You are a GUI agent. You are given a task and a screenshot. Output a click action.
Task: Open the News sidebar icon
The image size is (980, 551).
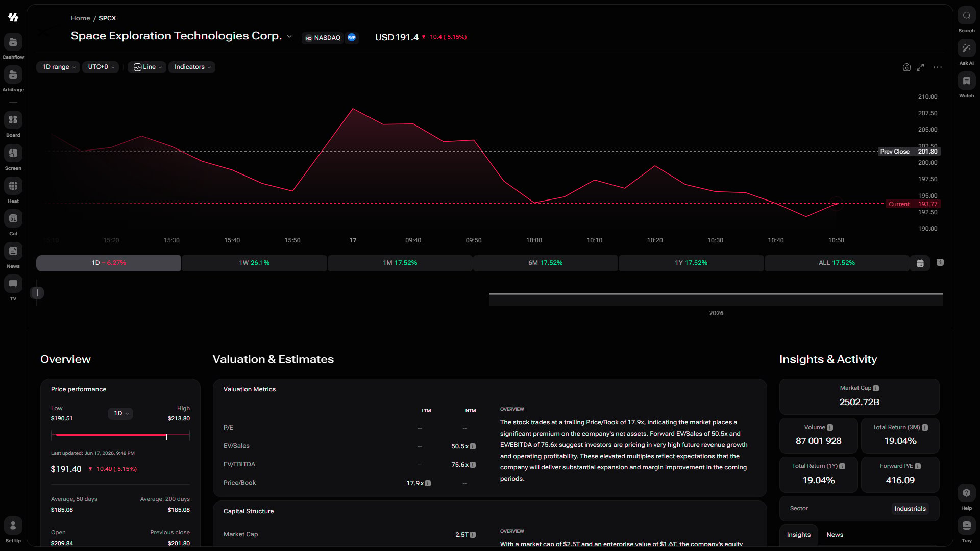pyautogui.click(x=13, y=251)
